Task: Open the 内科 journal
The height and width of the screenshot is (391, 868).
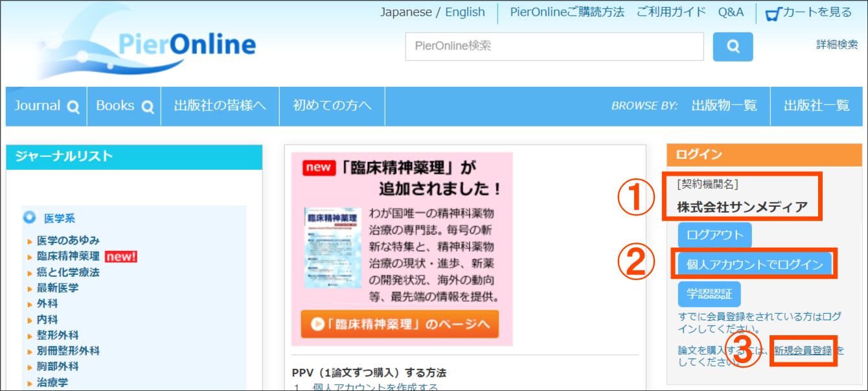Action: [47, 320]
